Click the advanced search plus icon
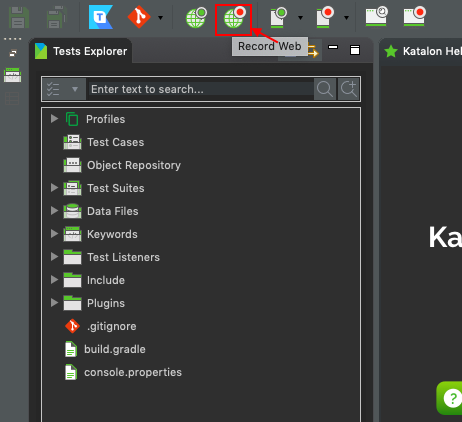Viewport: 462px width, 422px height. coord(349,89)
